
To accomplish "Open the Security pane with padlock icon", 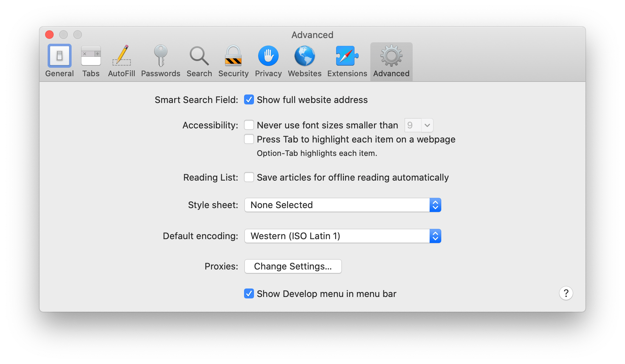I will pyautogui.click(x=233, y=61).
